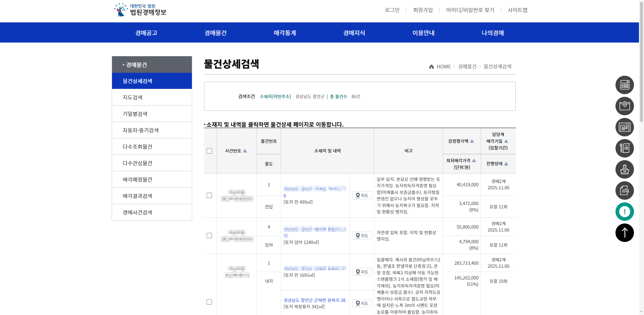Open the 매각통계 menu in navigation bar
The width and height of the screenshot is (644, 315).
(x=284, y=33)
